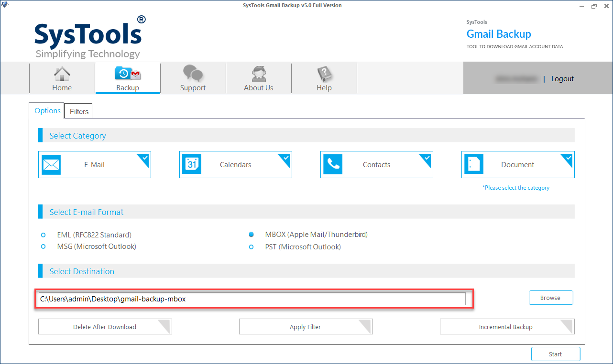Click the Start button
The image size is (613, 364).
tap(556, 354)
